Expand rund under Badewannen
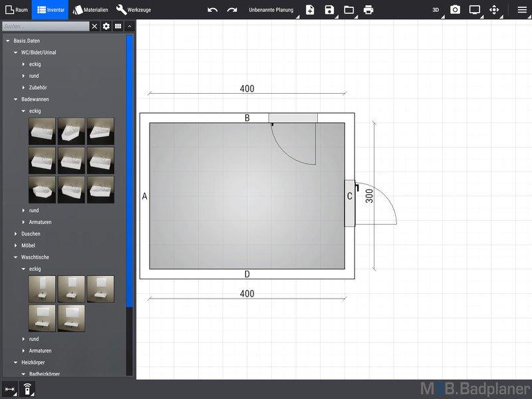This screenshot has height=399, width=532. [x=23, y=210]
